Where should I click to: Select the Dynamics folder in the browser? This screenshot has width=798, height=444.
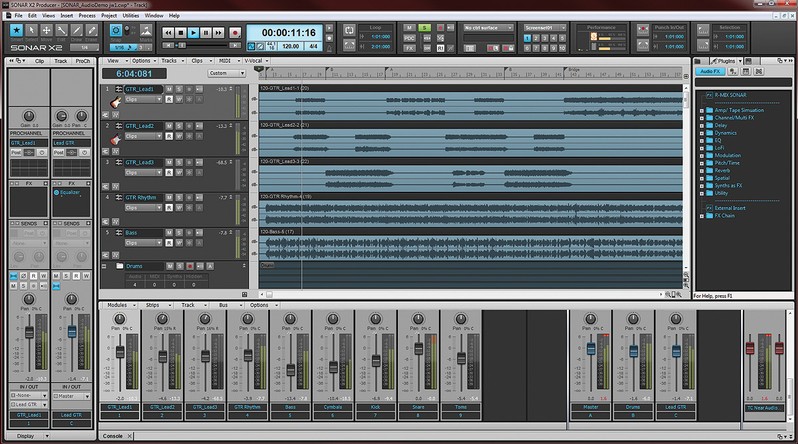pyautogui.click(x=725, y=133)
